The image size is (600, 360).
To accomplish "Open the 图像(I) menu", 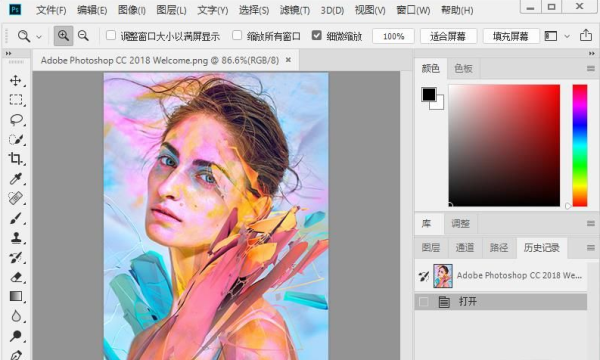I will click(132, 10).
